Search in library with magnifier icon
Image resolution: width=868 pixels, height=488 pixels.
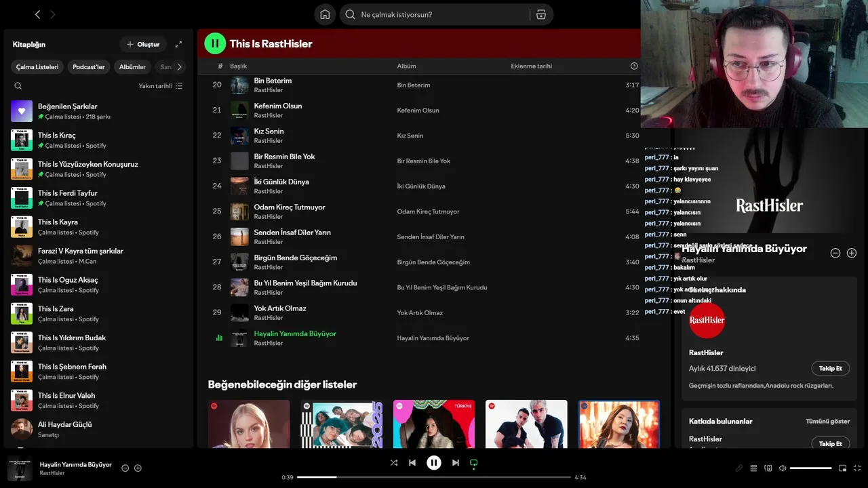tap(18, 86)
